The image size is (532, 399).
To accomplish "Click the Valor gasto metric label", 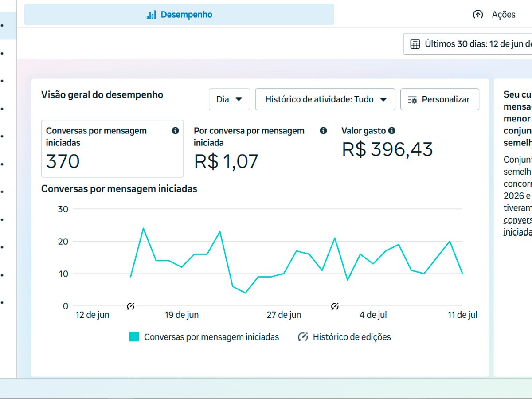I will click(364, 131).
